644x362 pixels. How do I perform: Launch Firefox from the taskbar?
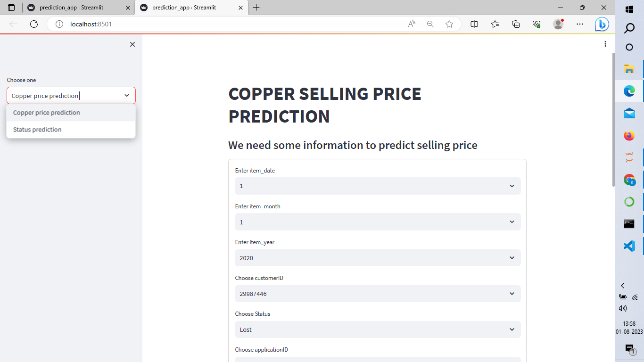pos(629,135)
